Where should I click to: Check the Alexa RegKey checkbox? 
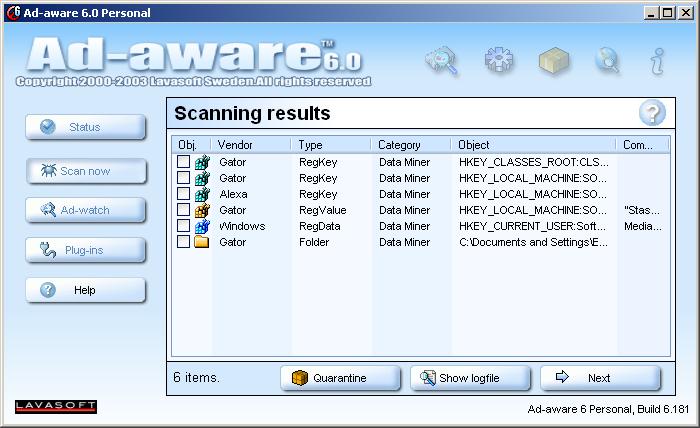183,194
